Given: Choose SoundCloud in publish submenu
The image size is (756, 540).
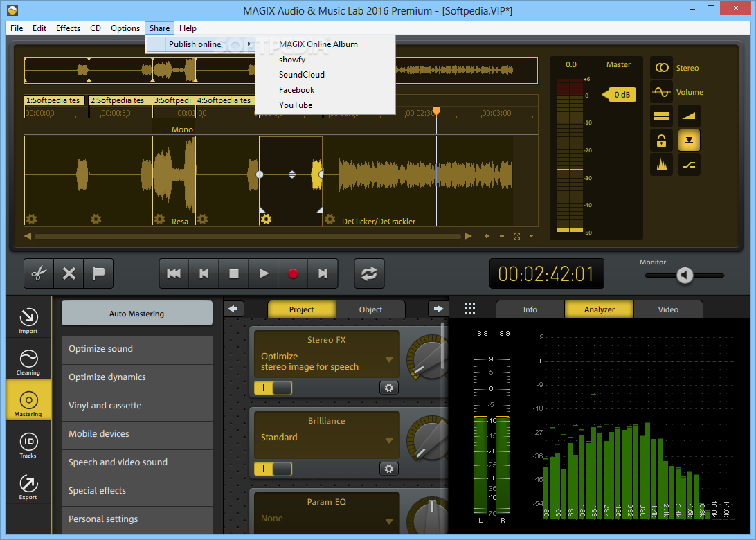Looking at the screenshot, I should click(x=302, y=74).
